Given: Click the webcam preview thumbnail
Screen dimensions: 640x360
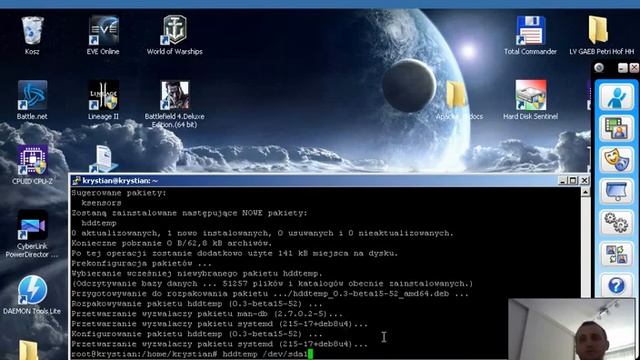Looking at the screenshot, I should pyautogui.click(x=571, y=329).
